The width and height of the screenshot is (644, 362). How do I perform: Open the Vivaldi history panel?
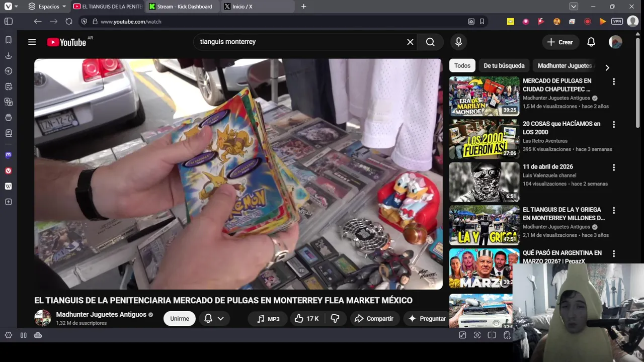8,71
